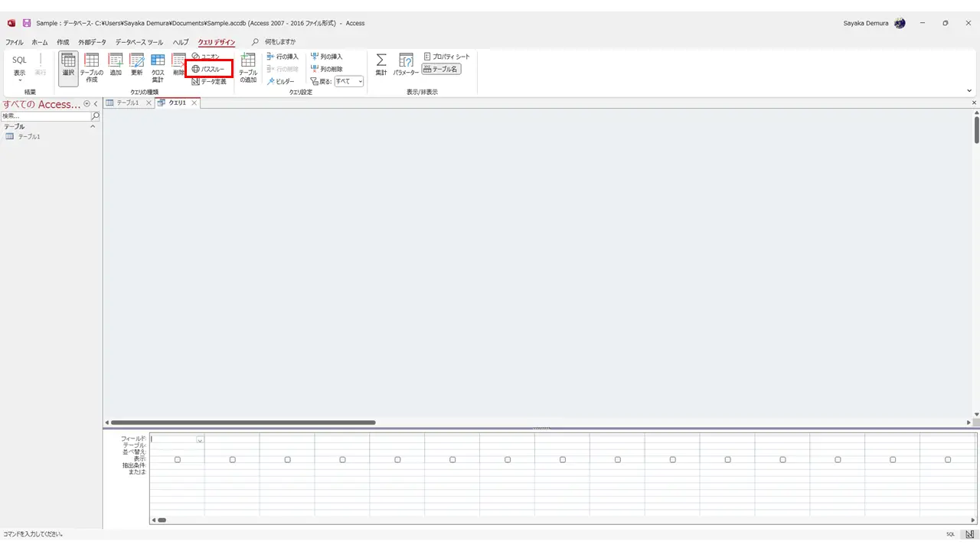Click the テーブルの追加 (Add Table) icon
This screenshot has height=551, width=980.
248,68
